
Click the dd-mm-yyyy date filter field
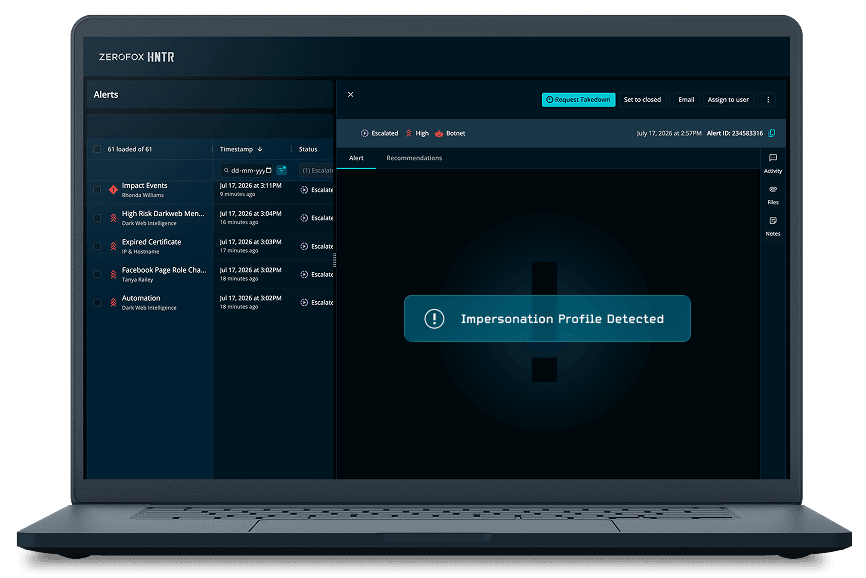click(246, 171)
